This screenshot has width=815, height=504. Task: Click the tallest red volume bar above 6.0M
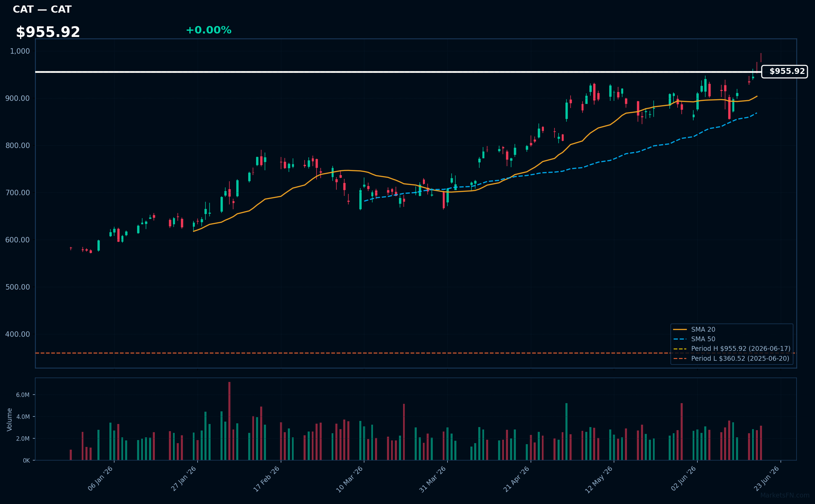tap(229, 421)
